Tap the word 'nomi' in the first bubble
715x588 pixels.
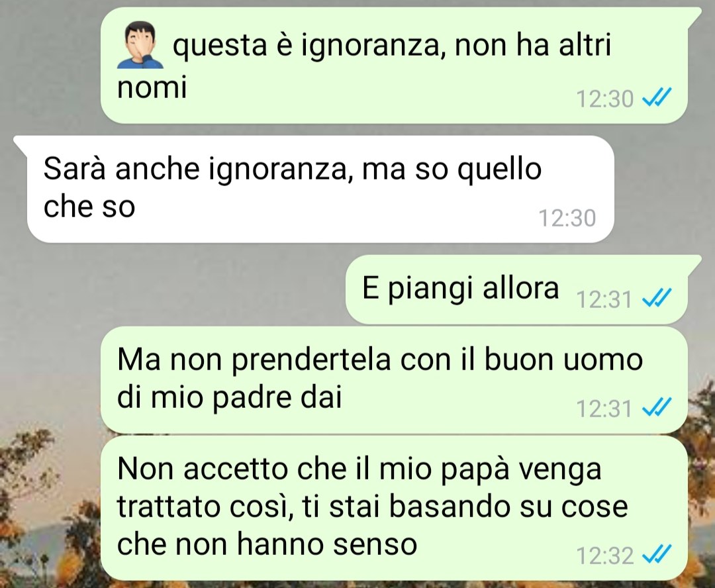pos(152,87)
